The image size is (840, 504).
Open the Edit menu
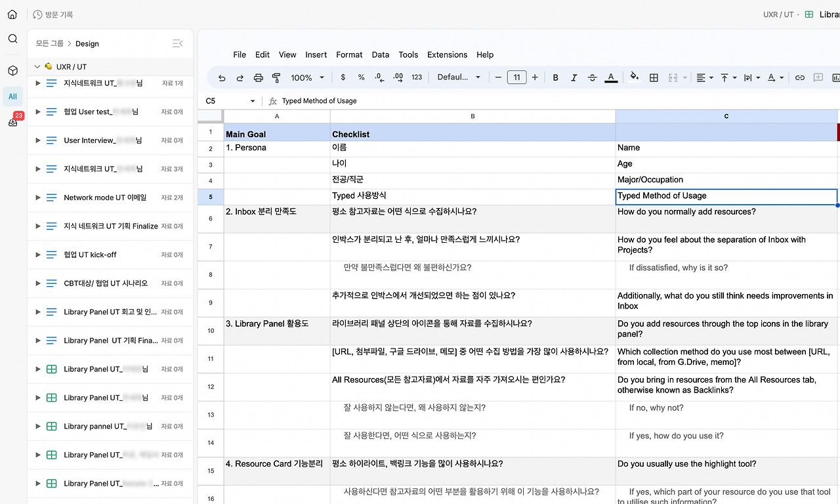tap(262, 54)
